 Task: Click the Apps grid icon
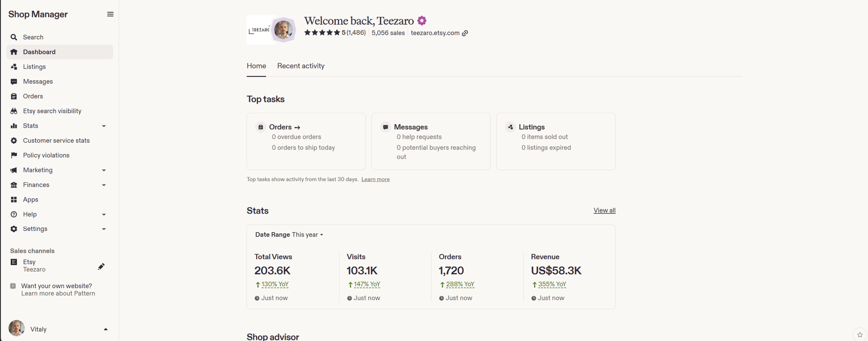click(x=14, y=199)
